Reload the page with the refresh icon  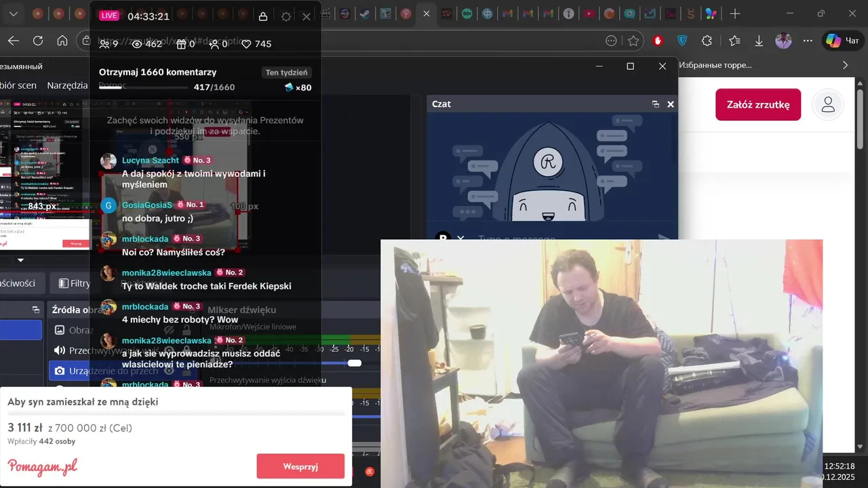[38, 41]
